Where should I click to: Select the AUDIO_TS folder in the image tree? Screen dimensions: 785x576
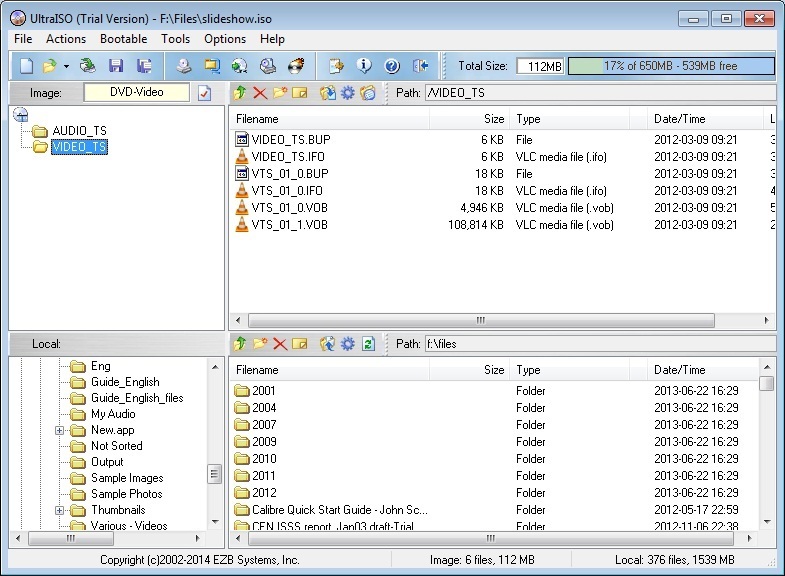pyautogui.click(x=80, y=131)
